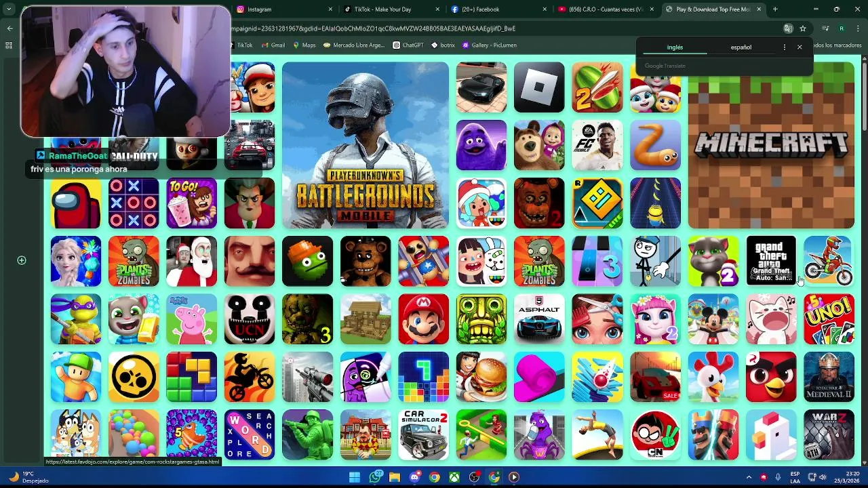The image size is (868, 488).
Task: Open the large Minecraft banner tile
Action: [771, 145]
